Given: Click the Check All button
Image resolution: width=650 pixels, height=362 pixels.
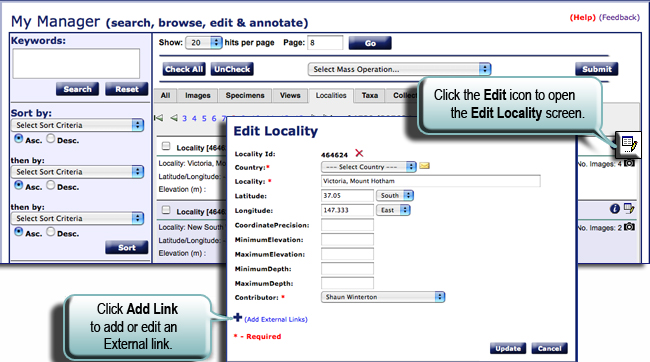Looking at the screenshot, I should (184, 69).
